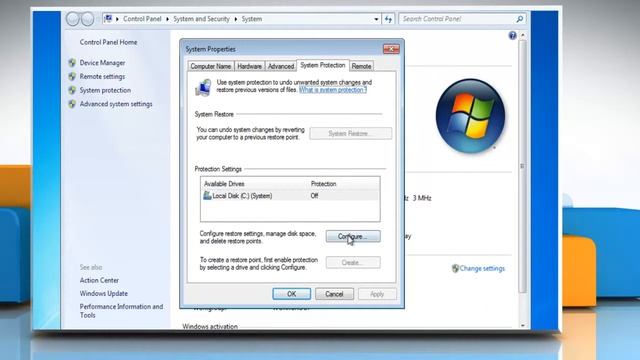Image resolution: width=640 pixels, height=360 pixels.
Task: Close the System Properties dialog
Action: point(391,49)
